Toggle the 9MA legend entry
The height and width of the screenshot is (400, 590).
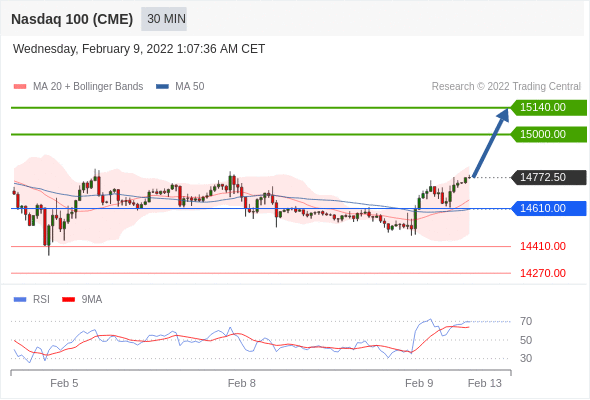pos(82,300)
